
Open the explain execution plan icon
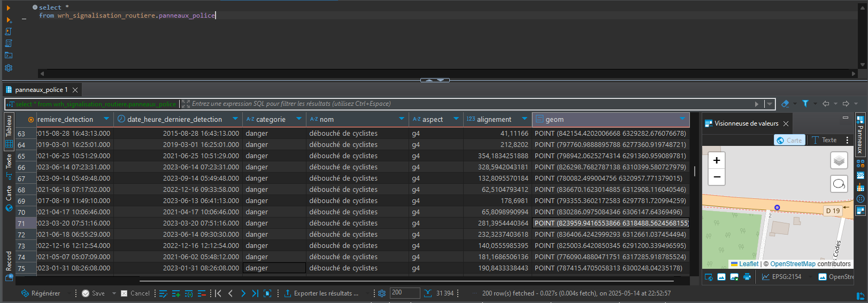pyautogui.click(x=8, y=43)
